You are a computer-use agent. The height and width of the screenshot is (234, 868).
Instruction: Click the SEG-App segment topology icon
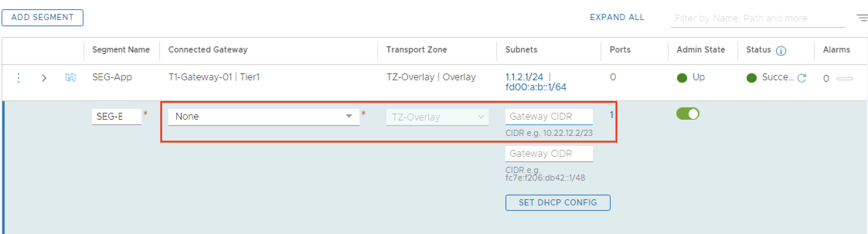[70, 78]
